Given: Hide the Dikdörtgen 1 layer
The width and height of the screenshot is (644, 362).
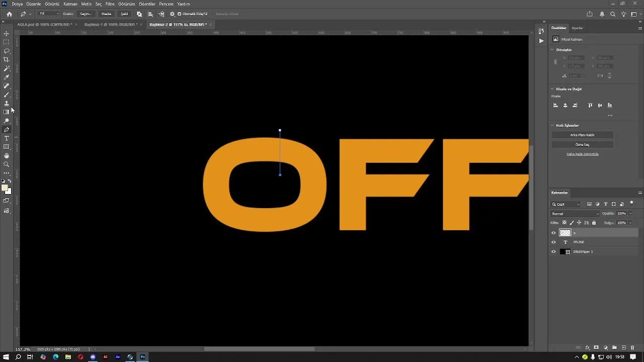Looking at the screenshot, I should 554,252.
